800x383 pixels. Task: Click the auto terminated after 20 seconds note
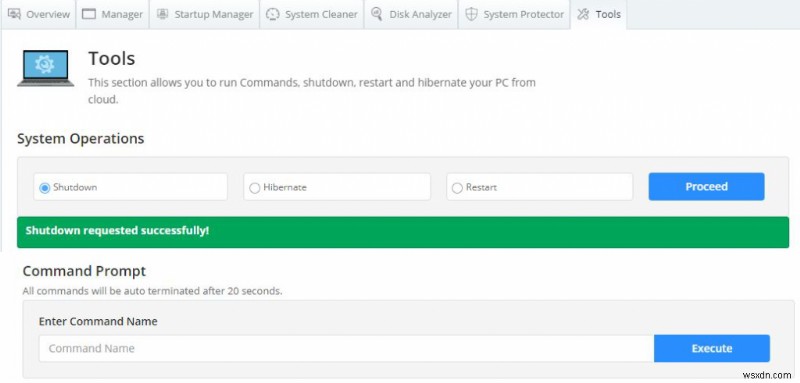152,291
